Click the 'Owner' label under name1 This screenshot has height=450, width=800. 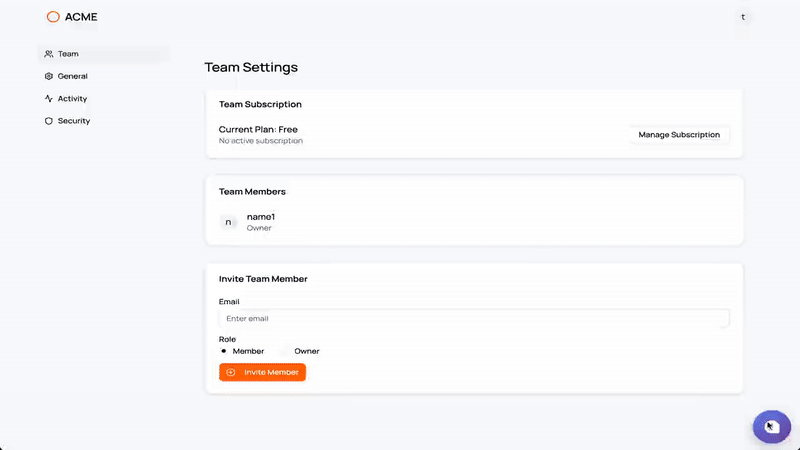tap(259, 228)
